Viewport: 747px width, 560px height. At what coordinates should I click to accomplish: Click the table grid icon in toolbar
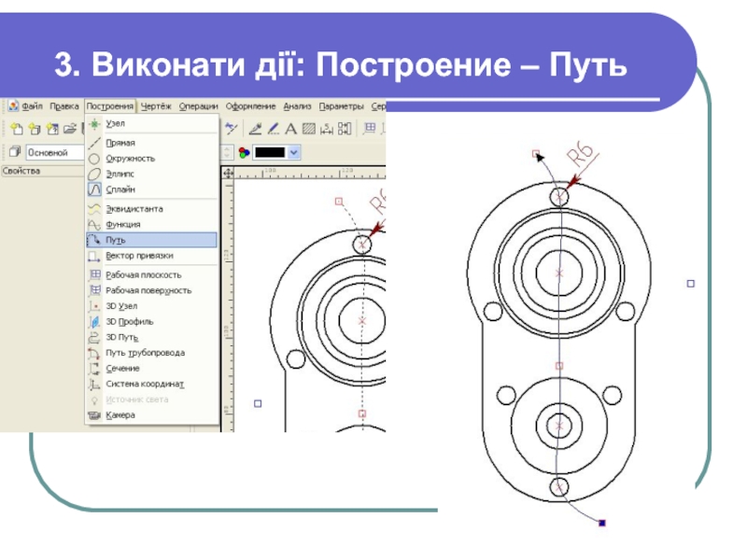pyautogui.click(x=369, y=128)
